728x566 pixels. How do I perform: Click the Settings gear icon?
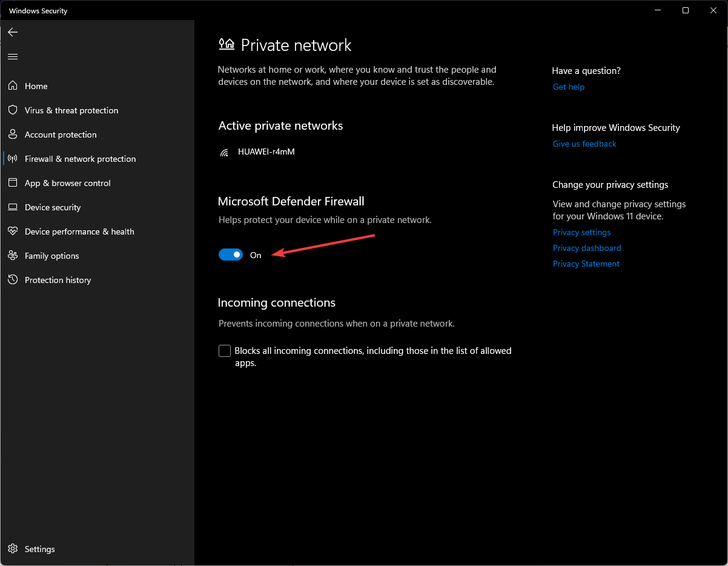pyautogui.click(x=13, y=549)
